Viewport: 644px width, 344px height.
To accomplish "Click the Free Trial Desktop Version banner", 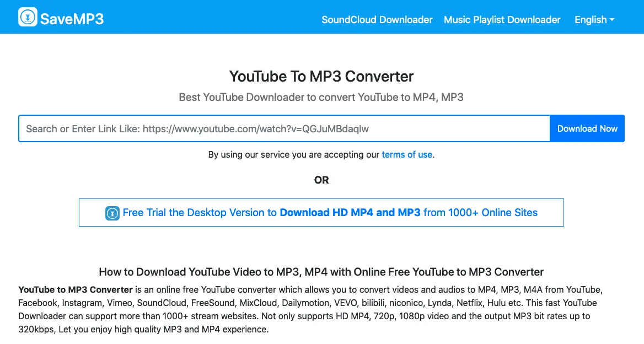I will 321,213.
